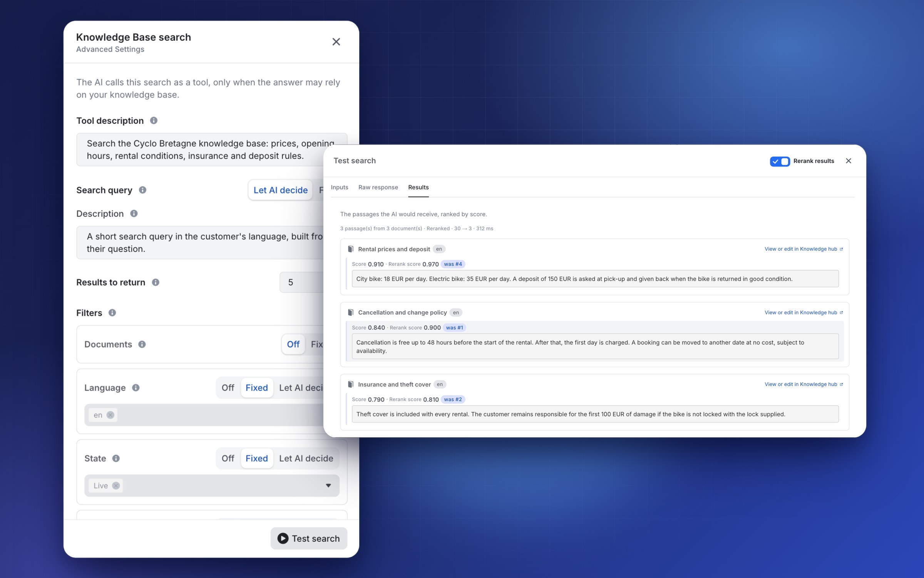Viewport: 924px width, 578px height.
Task: Toggle the Rerank results switch
Action: pos(780,161)
